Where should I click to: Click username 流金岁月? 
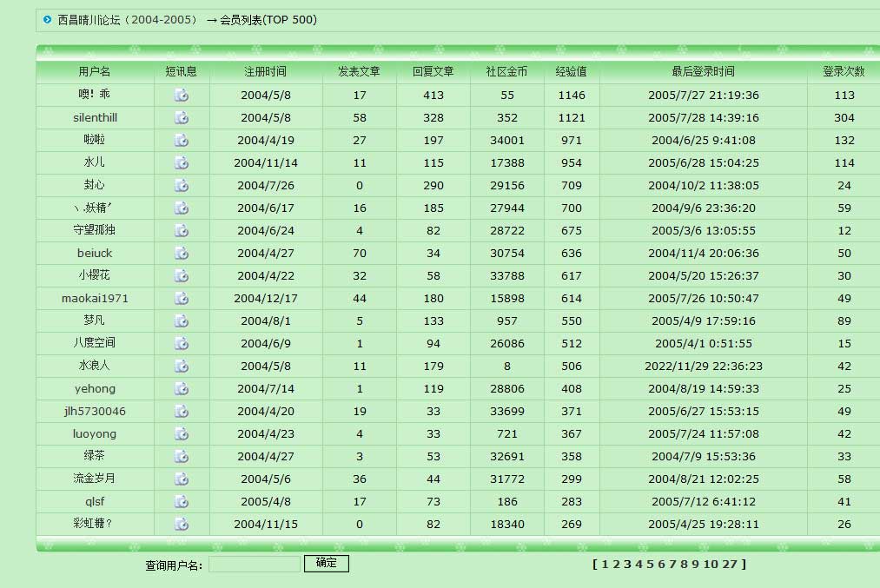coord(95,479)
